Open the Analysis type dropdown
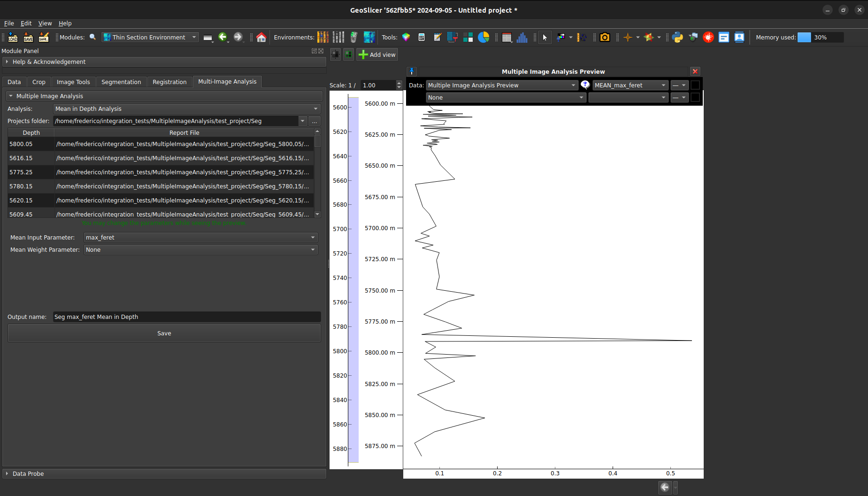Screen dimensions: 868x496 click(186, 109)
